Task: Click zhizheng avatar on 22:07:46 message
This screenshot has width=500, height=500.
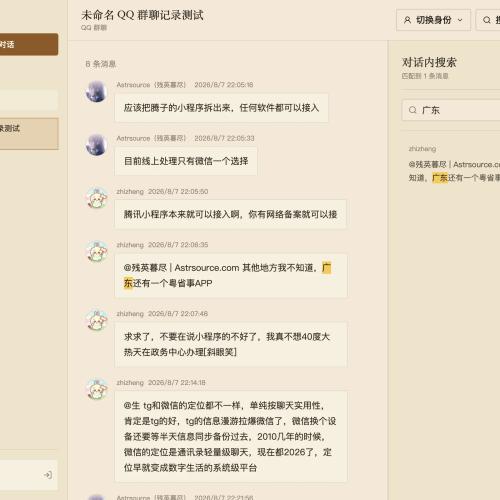Action: pyautogui.click(x=97, y=320)
